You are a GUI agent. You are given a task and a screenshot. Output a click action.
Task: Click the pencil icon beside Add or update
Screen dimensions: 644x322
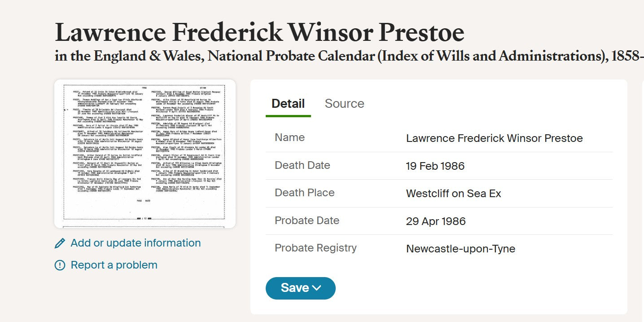60,243
